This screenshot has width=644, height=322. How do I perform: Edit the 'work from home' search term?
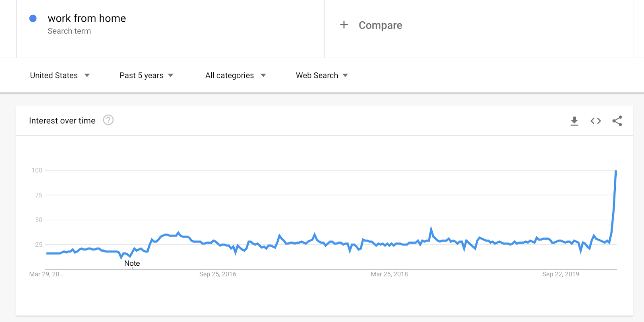pyautogui.click(x=87, y=18)
